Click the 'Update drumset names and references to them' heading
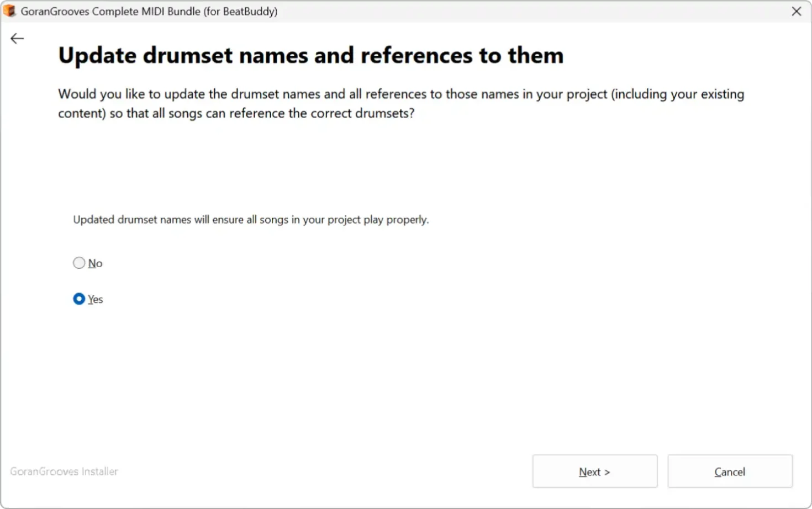Screen dimensions: 812x509 (x=311, y=56)
